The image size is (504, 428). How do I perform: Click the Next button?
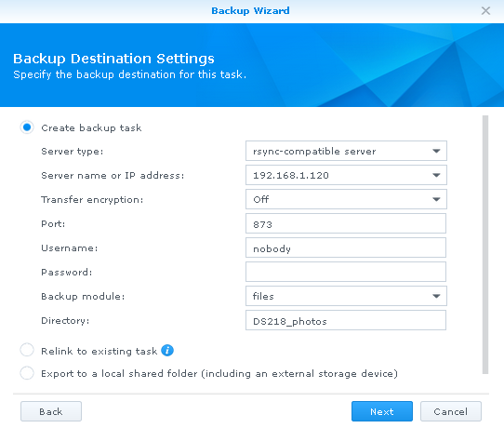tap(382, 411)
